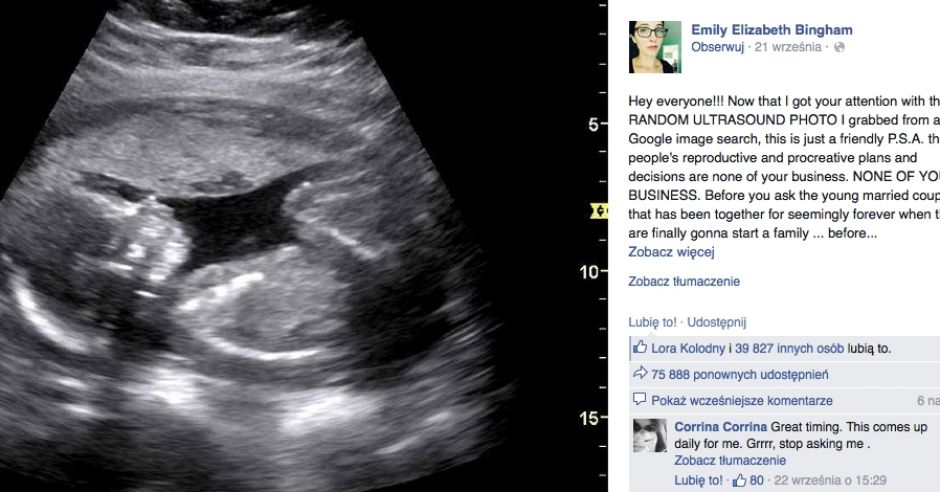
Task: Open the 21 września post timestamp
Action: [x=788, y=47]
